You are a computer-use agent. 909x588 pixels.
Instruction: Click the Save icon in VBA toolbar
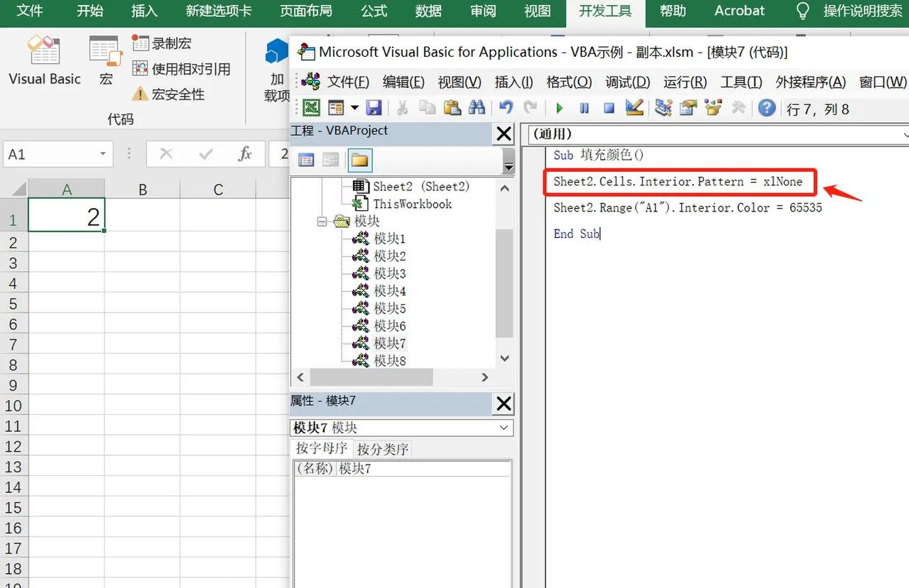click(x=374, y=107)
